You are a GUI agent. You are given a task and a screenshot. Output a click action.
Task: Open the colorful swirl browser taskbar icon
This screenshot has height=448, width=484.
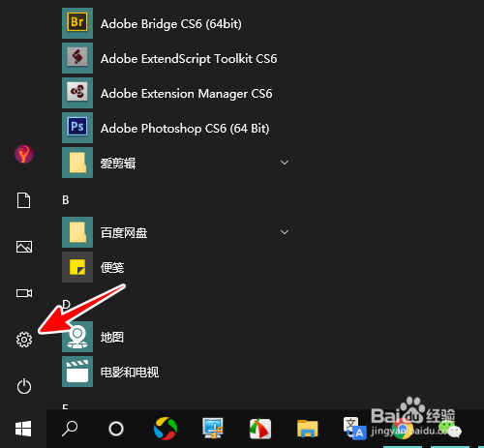click(166, 429)
